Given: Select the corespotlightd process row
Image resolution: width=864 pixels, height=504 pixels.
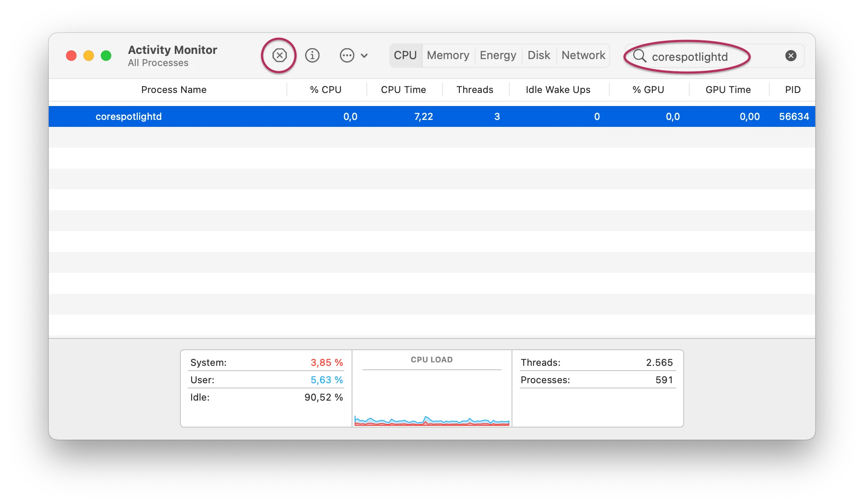Looking at the screenshot, I should click(129, 116).
